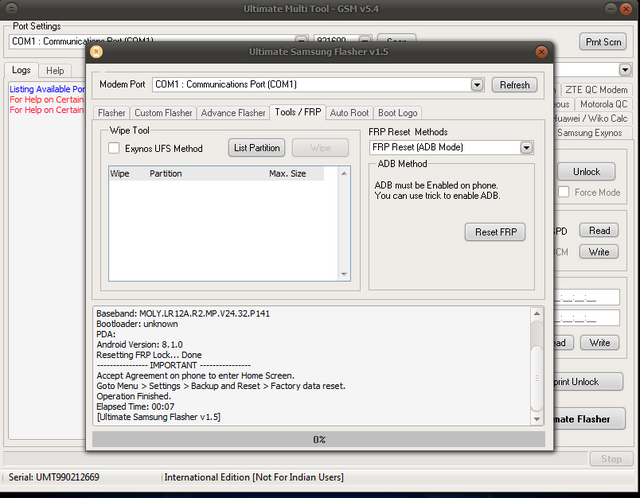
Task: Click the log scrollbar down arrow
Action: tap(537, 419)
